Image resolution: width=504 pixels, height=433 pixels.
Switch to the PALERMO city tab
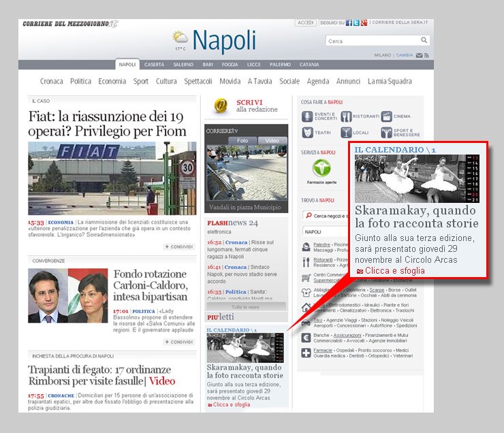pyautogui.click(x=280, y=65)
